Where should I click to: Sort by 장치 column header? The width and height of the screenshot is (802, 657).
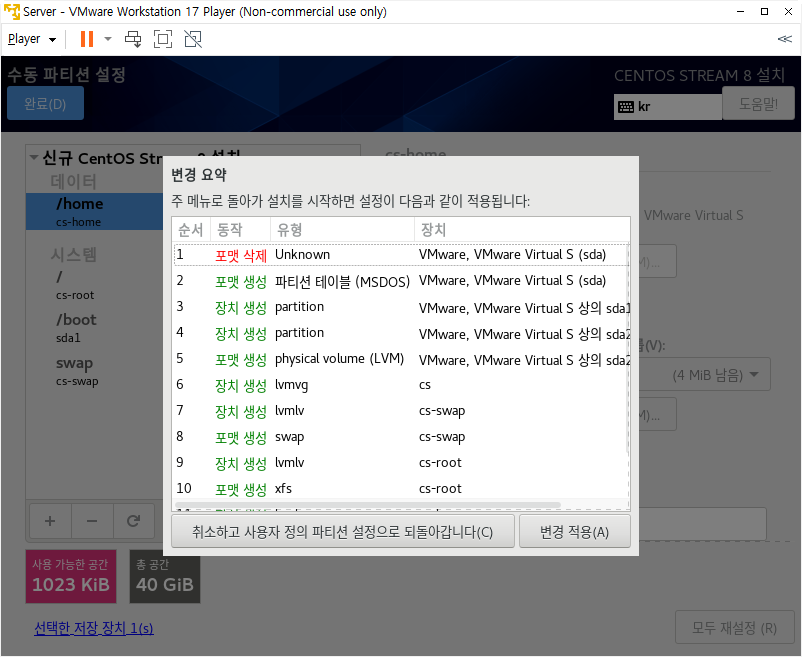[522, 230]
